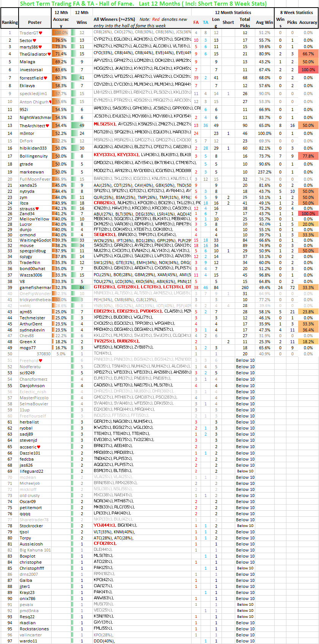Select TheGladiator's 66.7% 8-week accuracy cell
Screen dimensions: 319x644
[x=308, y=54]
